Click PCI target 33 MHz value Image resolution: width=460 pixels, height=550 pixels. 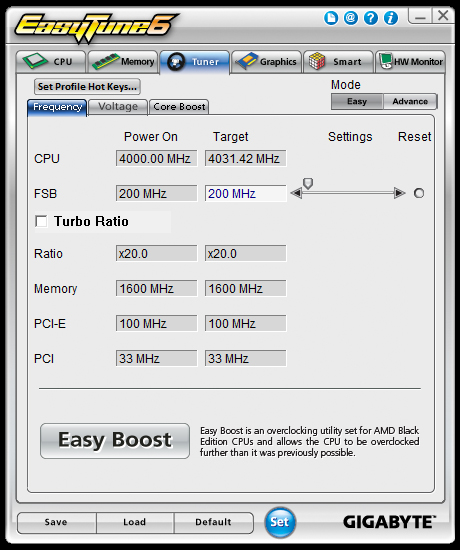245,358
